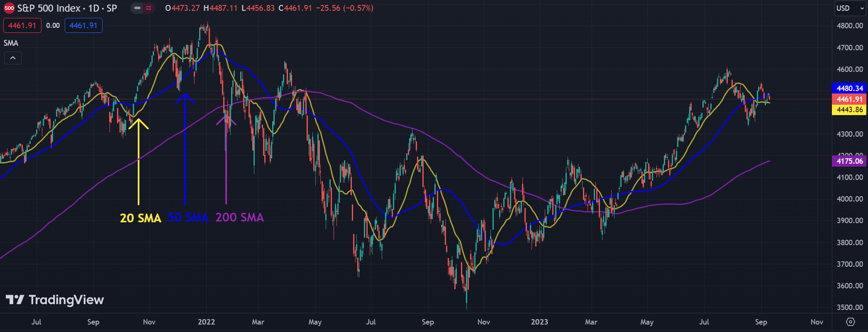Select the 20 SMA yellow text annotation

click(x=141, y=218)
